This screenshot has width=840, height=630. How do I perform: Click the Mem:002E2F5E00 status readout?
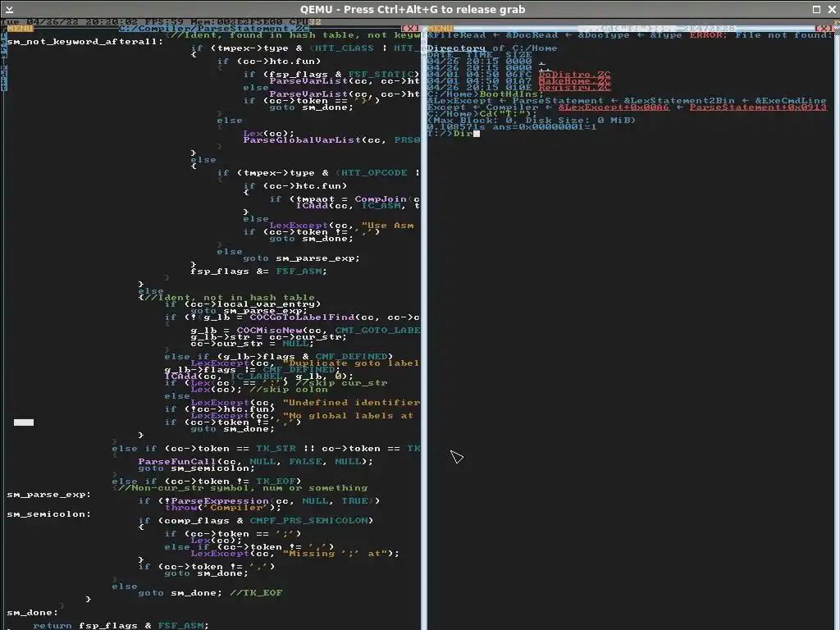tap(237, 22)
